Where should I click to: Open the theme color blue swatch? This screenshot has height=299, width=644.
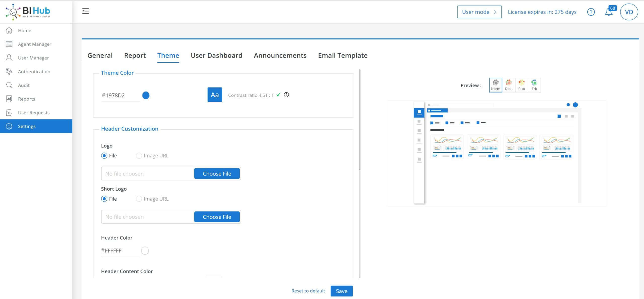[146, 95]
